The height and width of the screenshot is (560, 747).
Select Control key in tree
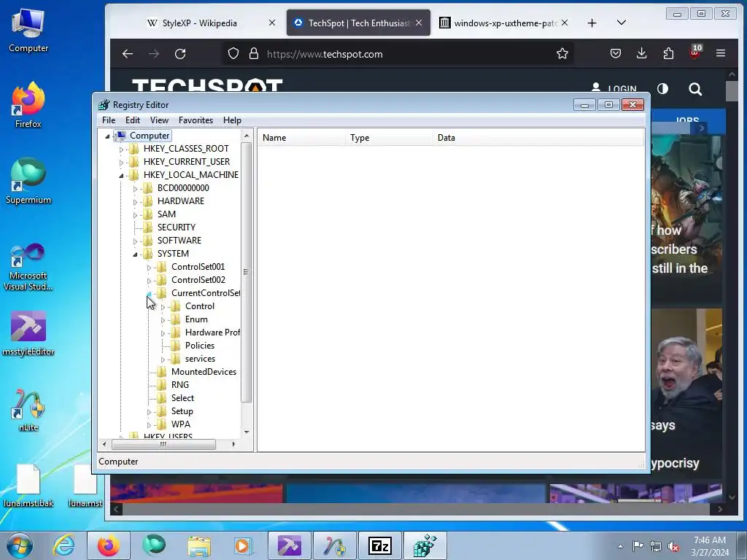[200, 306]
